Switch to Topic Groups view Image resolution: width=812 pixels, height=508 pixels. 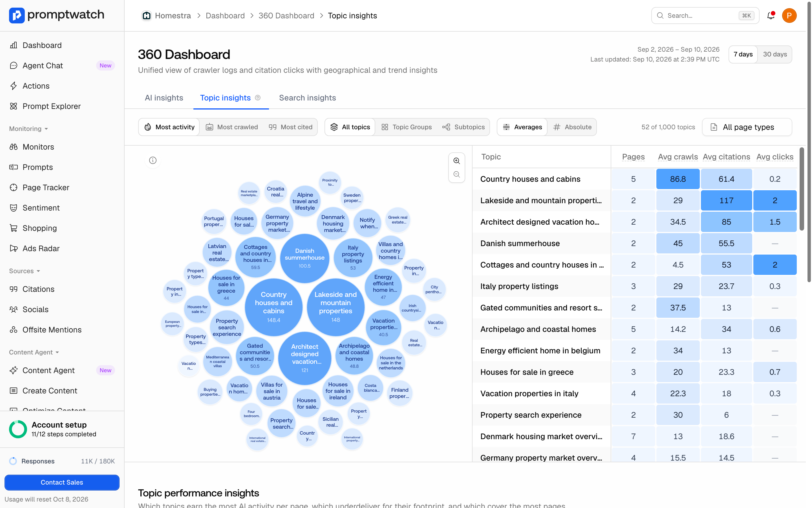pyautogui.click(x=407, y=127)
